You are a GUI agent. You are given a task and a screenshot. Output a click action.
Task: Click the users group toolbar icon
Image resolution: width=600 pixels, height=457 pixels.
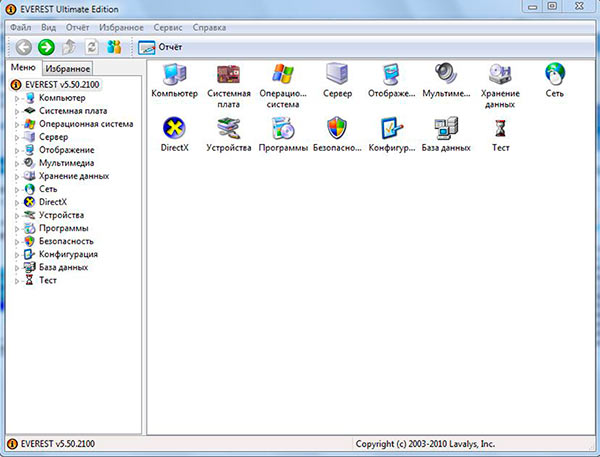pos(114,47)
